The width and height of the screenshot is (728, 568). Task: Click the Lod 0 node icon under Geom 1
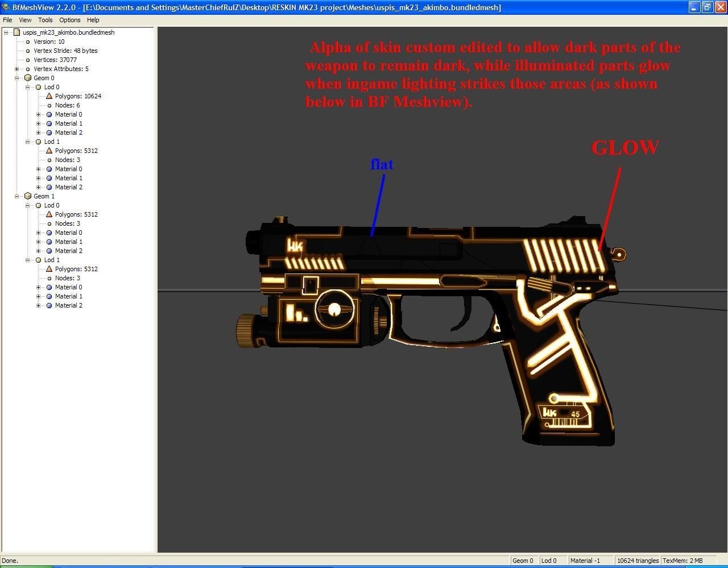click(38, 205)
